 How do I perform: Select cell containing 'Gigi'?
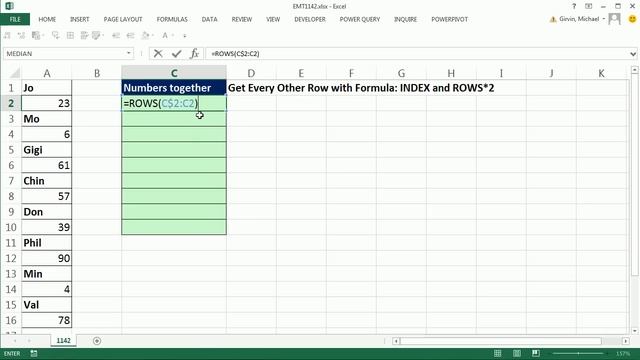point(47,150)
